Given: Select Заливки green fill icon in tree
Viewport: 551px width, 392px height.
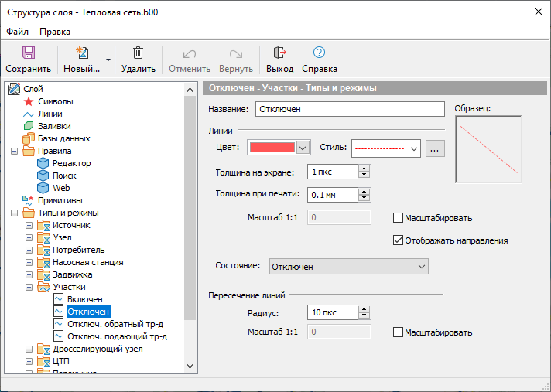Looking at the screenshot, I should tap(29, 126).
